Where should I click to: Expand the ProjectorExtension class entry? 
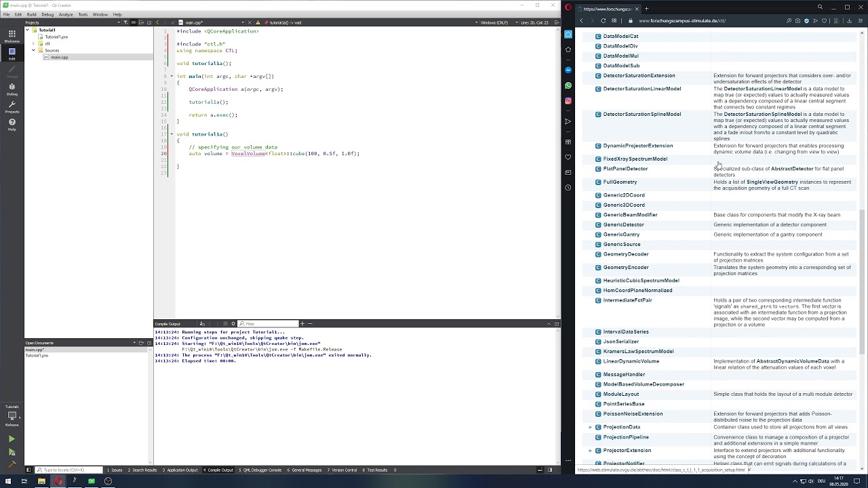(590, 450)
